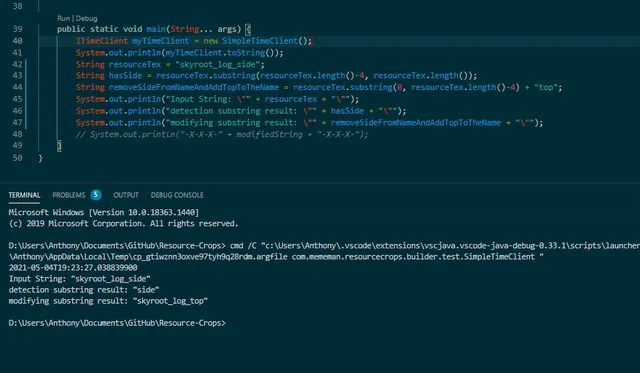Click terminal output 'detection substring result: "side"'
This screenshot has height=373, width=640.
84,290
